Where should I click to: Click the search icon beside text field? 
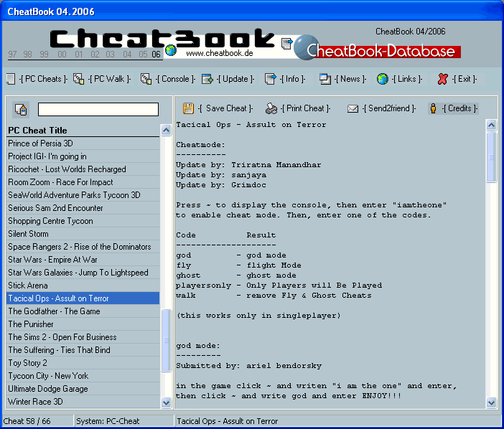[x=21, y=109]
